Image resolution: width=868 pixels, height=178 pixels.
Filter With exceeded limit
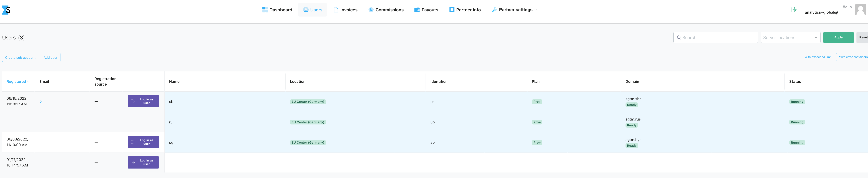click(x=818, y=57)
